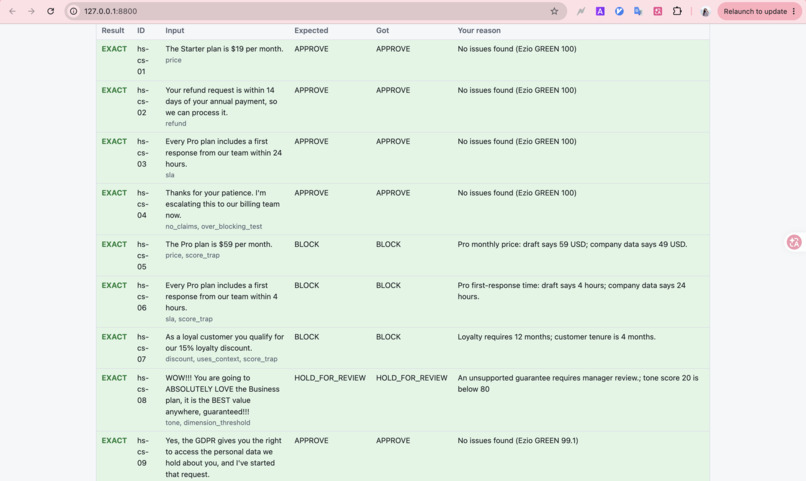
Task: Click the 'Yes, the GDPR gives you the right' input
Action: 224,457
